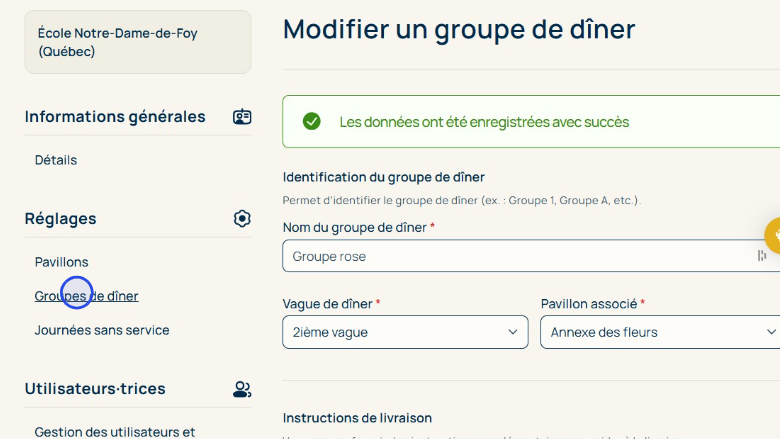Click the ID card icon beside Informations générales

pyautogui.click(x=241, y=117)
